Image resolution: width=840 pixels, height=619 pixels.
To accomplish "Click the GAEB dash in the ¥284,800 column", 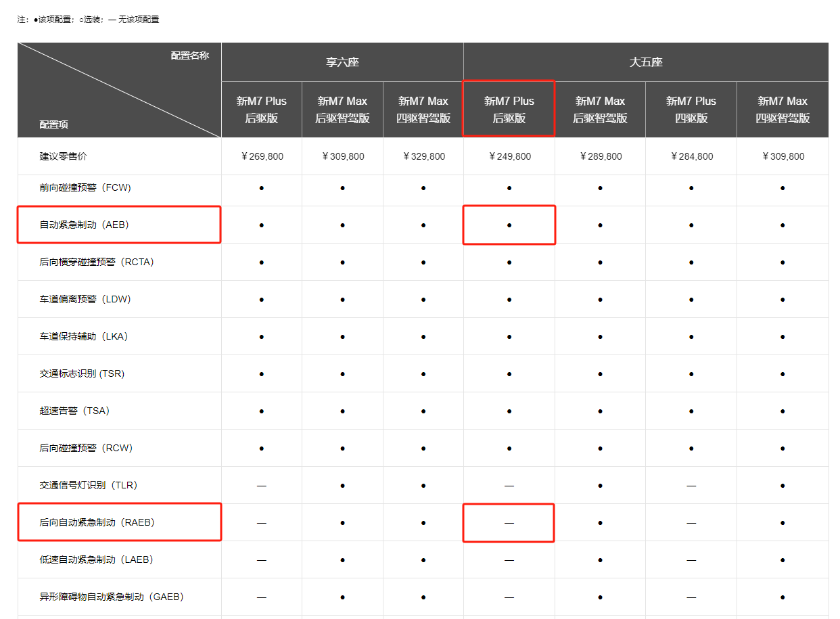I will (691, 597).
